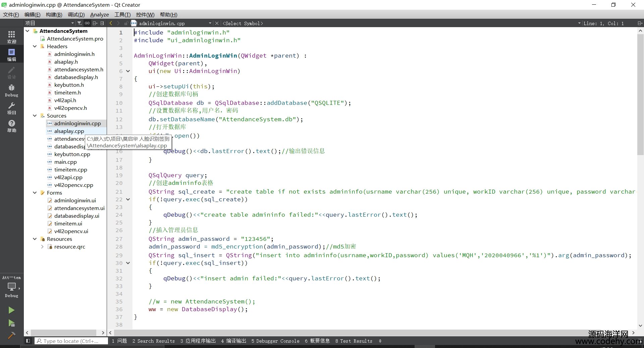Screen dimensions: 644x348
Task: Toggle the left sidebar visibility
Action: [28, 341]
